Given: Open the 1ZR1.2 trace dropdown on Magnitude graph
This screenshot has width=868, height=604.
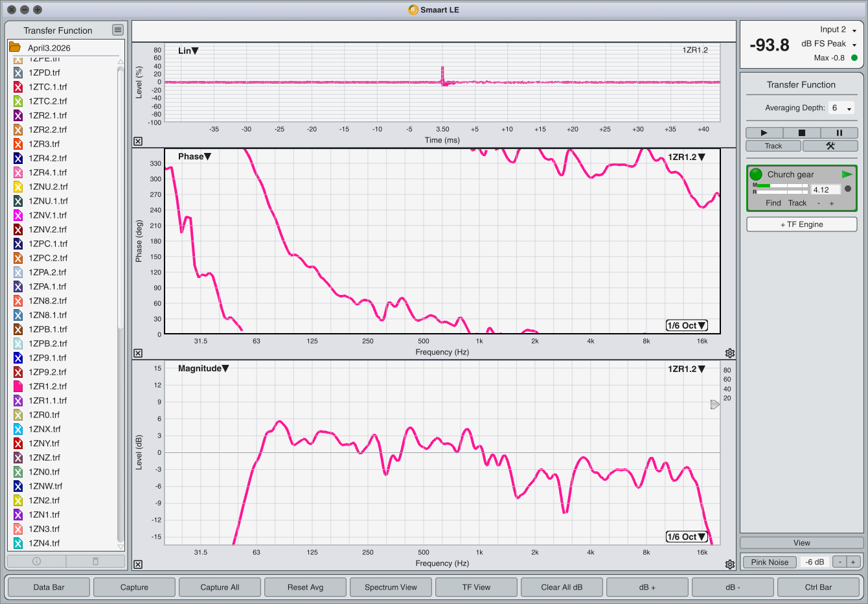Looking at the screenshot, I should pyautogui.click(x=687, y=369).
